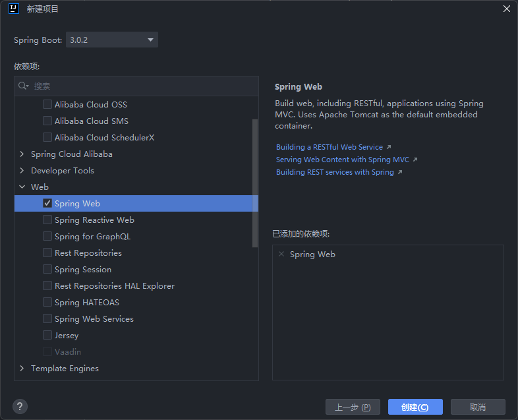Click Spring Web in added dependencies list
This screenshot has height=420, width=518.
[312, 255]
